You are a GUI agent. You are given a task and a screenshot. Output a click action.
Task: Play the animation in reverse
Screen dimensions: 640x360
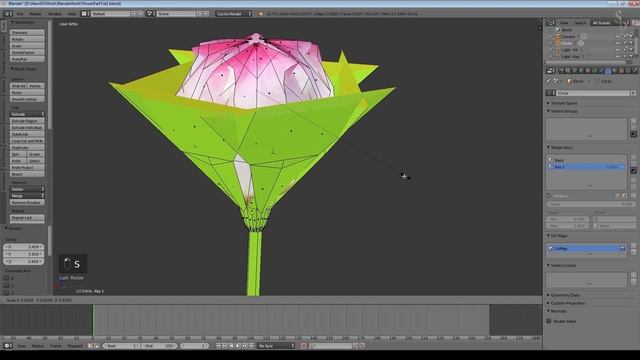click(x=232, y=346)
